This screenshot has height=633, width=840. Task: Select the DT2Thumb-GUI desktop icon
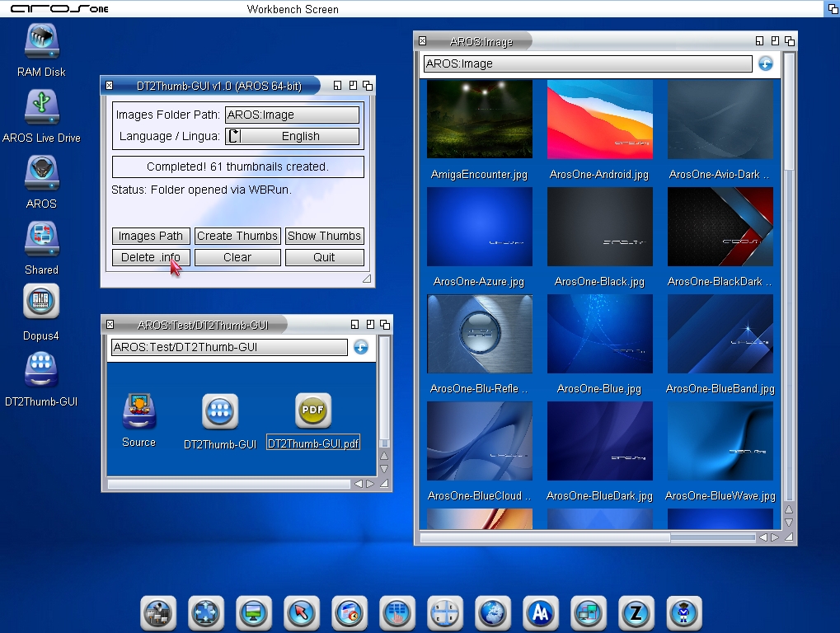[x=41, y=369]
